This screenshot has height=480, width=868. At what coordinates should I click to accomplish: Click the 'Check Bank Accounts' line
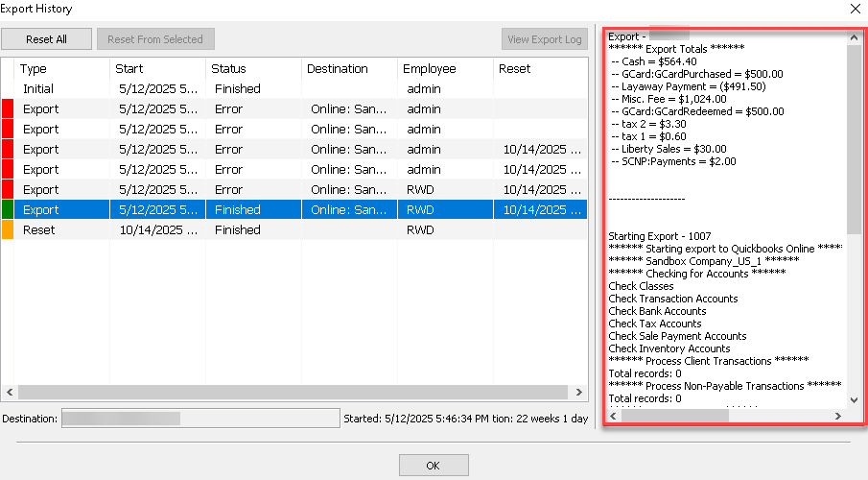point(657,311)
